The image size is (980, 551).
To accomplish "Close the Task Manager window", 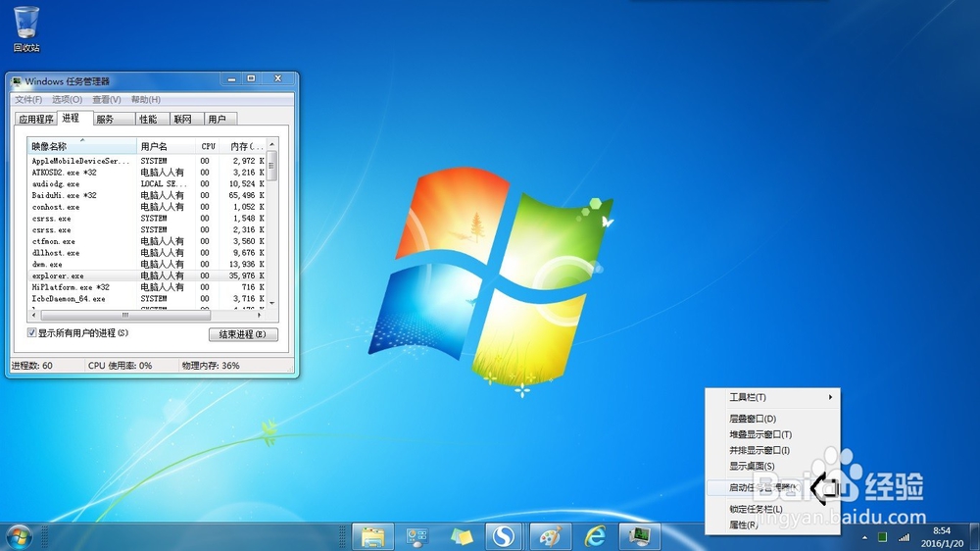I will pyautogui.click(x=278, y=78).
